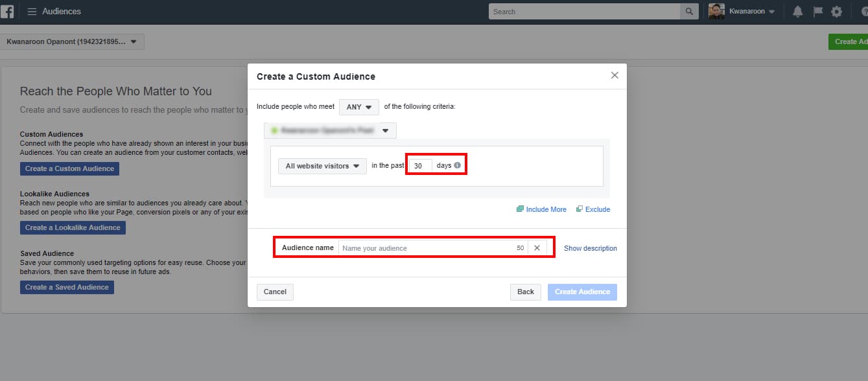
Task: Click the Cancel button
Action: tap(275, 292)
